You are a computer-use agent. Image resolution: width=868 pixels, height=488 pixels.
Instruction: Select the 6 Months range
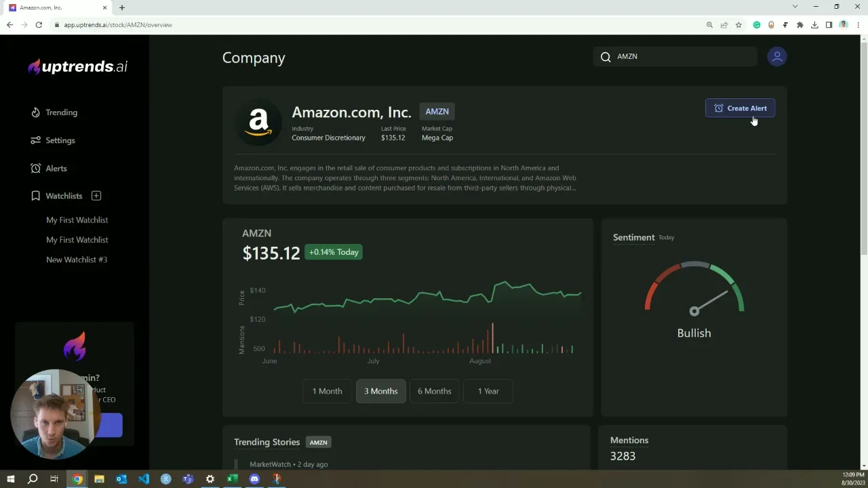coord(435,391)
